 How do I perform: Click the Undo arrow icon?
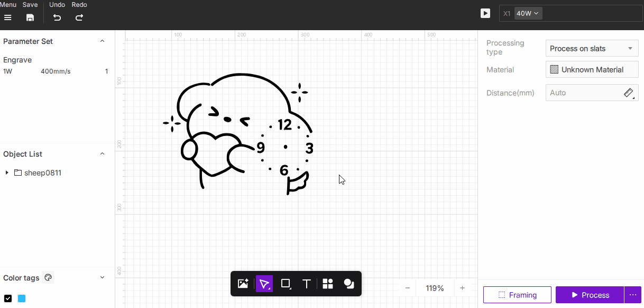57,17
